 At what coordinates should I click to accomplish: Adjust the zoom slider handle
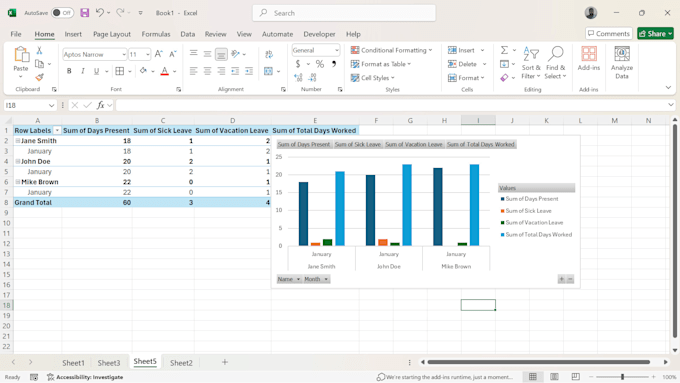click(622, 377)
